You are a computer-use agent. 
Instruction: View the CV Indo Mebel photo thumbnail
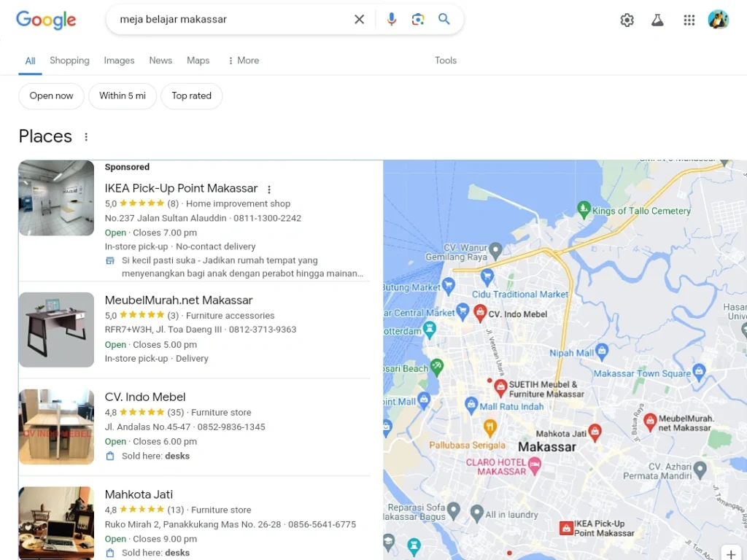tap(56, 427)
